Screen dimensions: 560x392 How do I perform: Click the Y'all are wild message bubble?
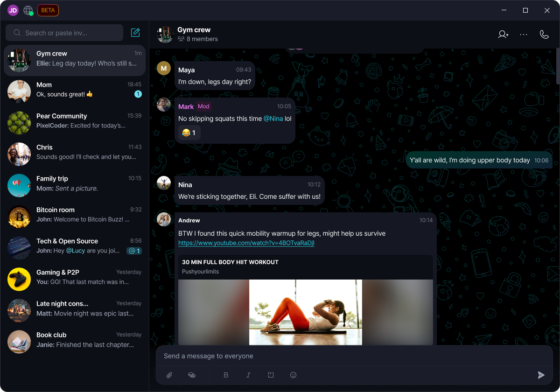tap(479, 160)
